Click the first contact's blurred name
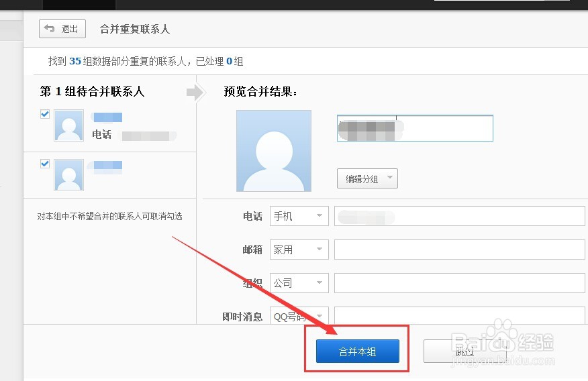Image resolution: width=588 pixels, height=381 pixels. tap(107, 117)
